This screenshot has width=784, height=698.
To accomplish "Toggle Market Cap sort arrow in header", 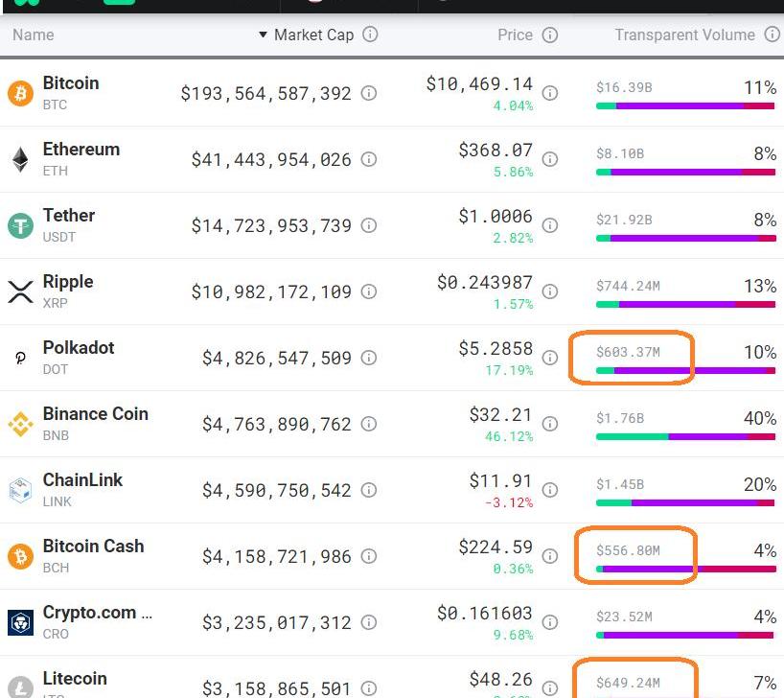I will point(264,35).
